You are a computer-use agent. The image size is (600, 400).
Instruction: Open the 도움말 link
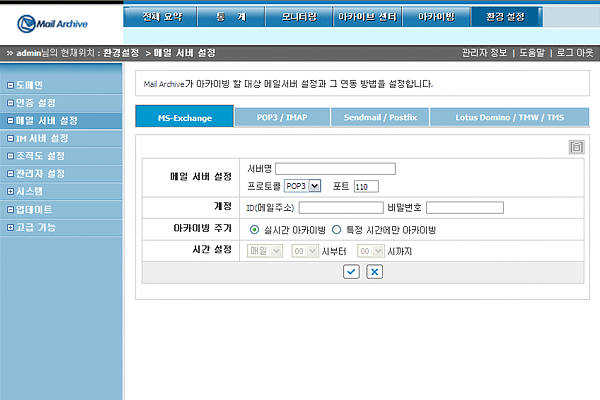coord(532,53)
